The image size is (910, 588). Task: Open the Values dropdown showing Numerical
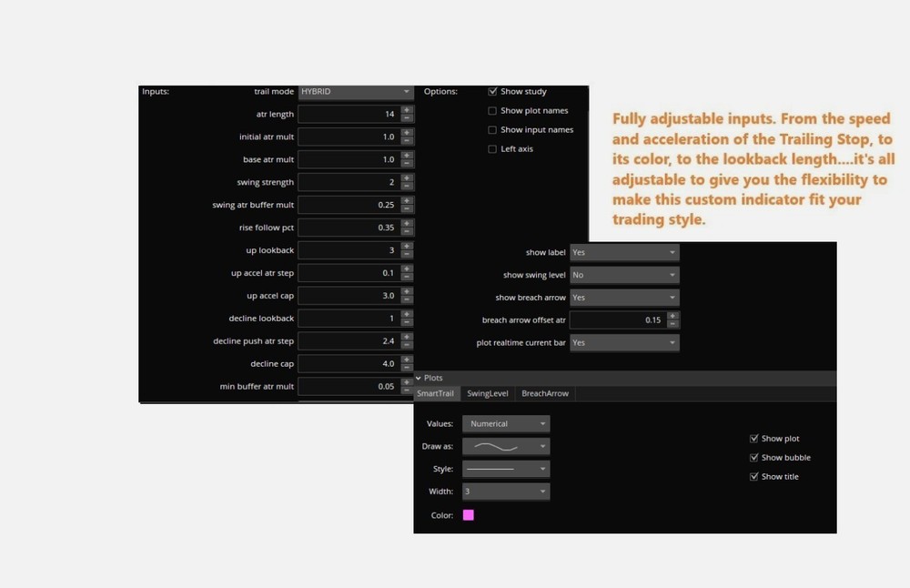pos(506,423)
